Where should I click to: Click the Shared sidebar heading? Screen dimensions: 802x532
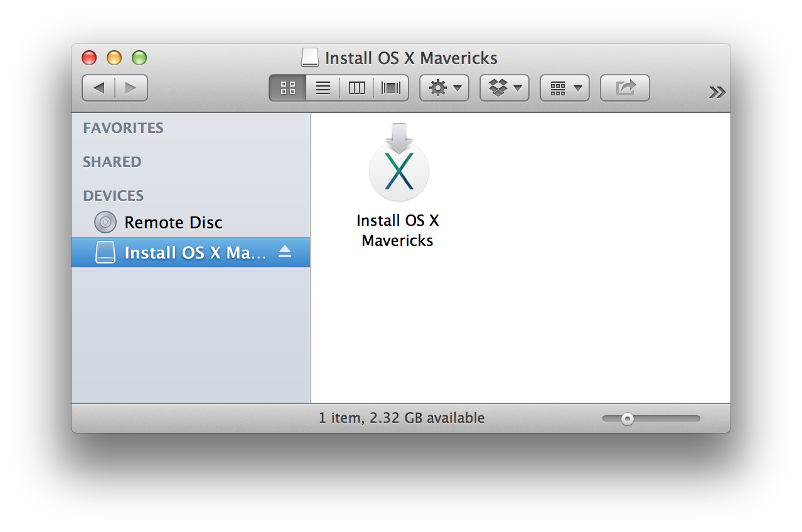(x=112, y=162)
